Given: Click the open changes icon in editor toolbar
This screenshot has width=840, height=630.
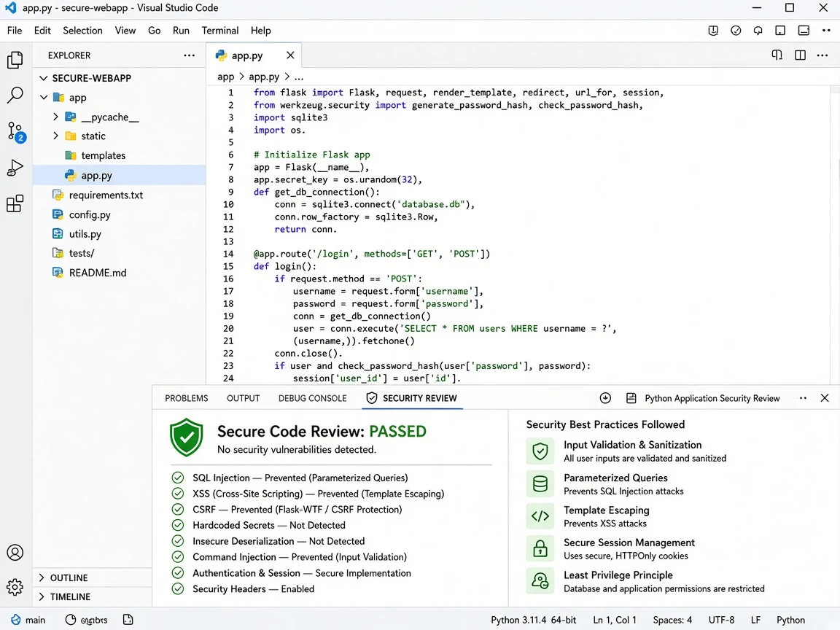Looking at the screenshot, I should [777, 55].
